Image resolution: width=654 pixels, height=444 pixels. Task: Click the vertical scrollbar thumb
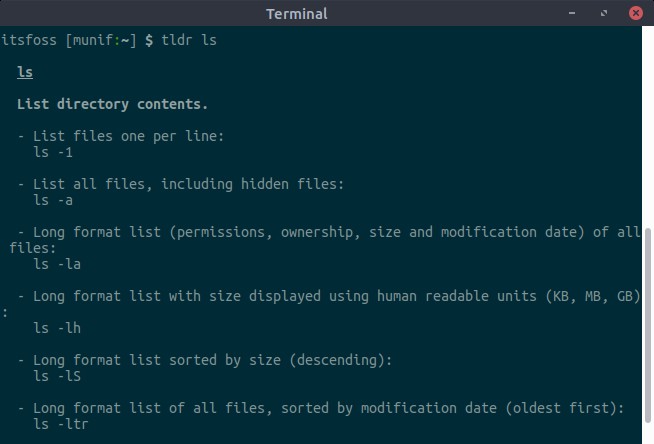tap(648, 325)
